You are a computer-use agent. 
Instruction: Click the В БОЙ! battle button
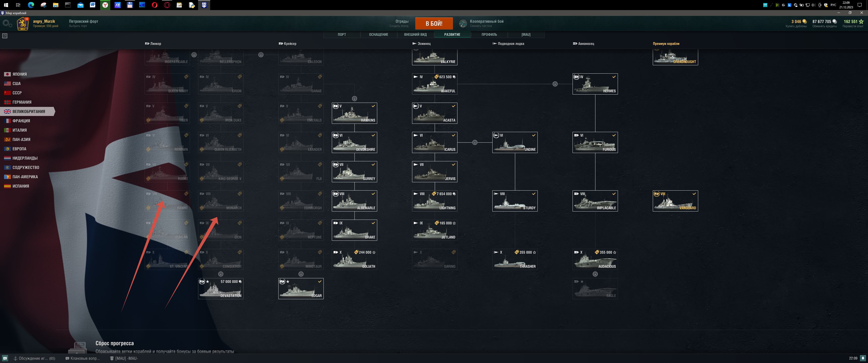click(434, 24)
